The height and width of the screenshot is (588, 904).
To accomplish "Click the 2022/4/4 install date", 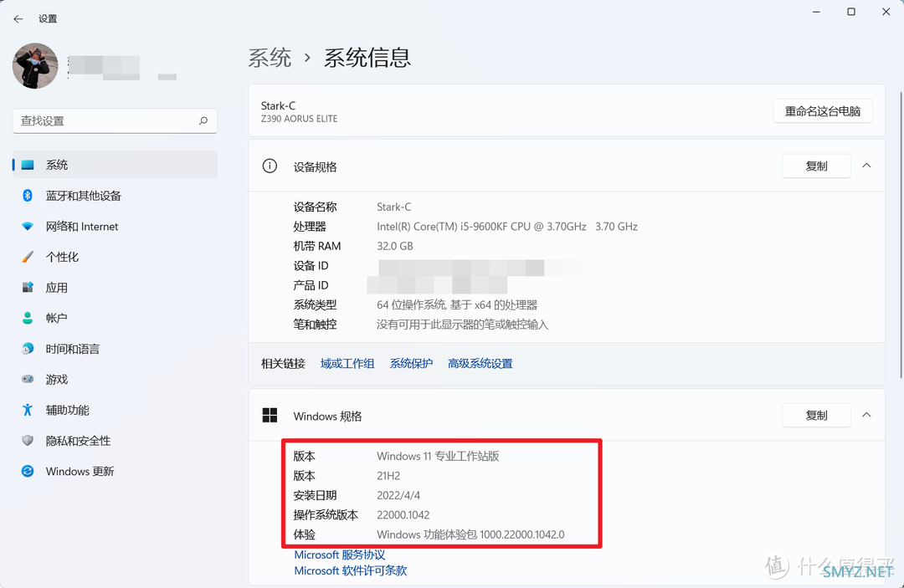I will (x=398, y=495).
